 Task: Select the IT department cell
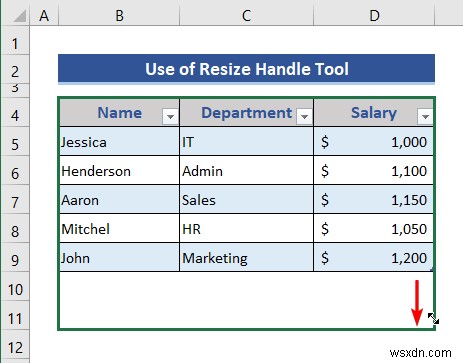[246, 141]
